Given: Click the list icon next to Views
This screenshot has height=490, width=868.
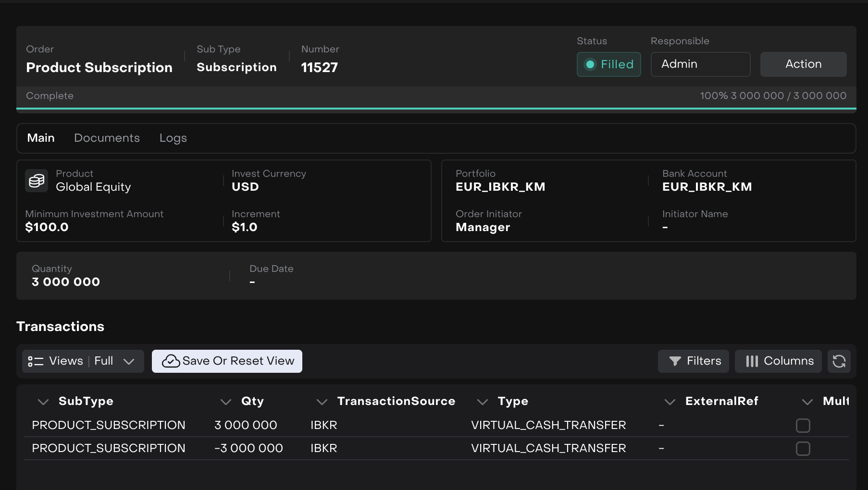Looking at the screenshot, I should (36, 361).
